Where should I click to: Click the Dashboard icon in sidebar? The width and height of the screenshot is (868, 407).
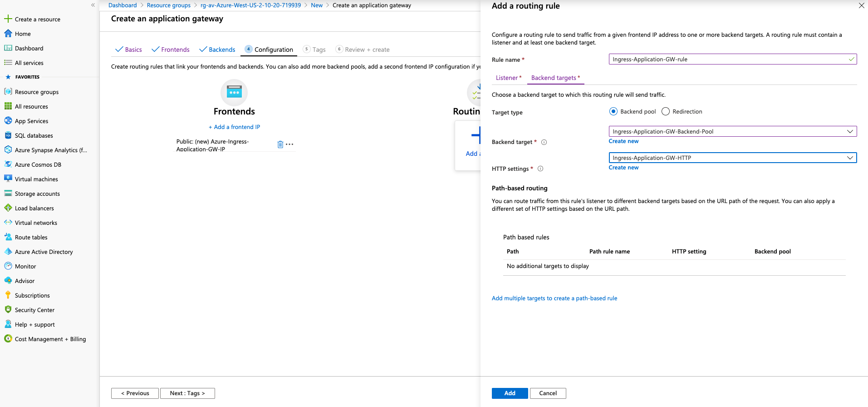(x=8, y=48)
